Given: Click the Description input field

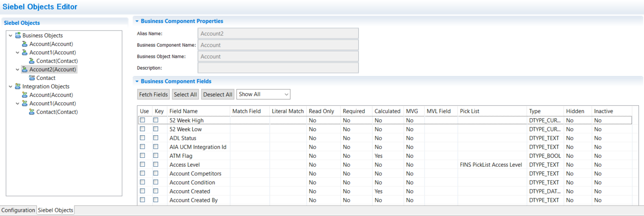Looking at the screenshot, I should (x=278, y=68).
